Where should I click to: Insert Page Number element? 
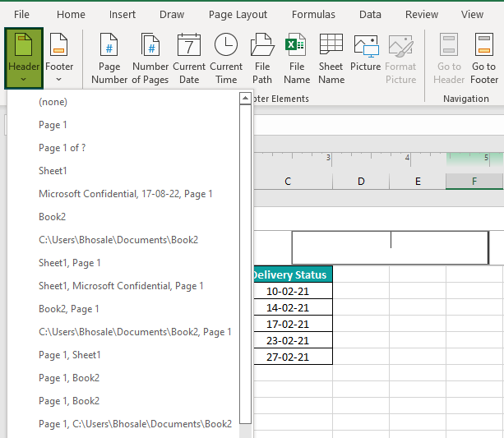(x=109, y=58)
